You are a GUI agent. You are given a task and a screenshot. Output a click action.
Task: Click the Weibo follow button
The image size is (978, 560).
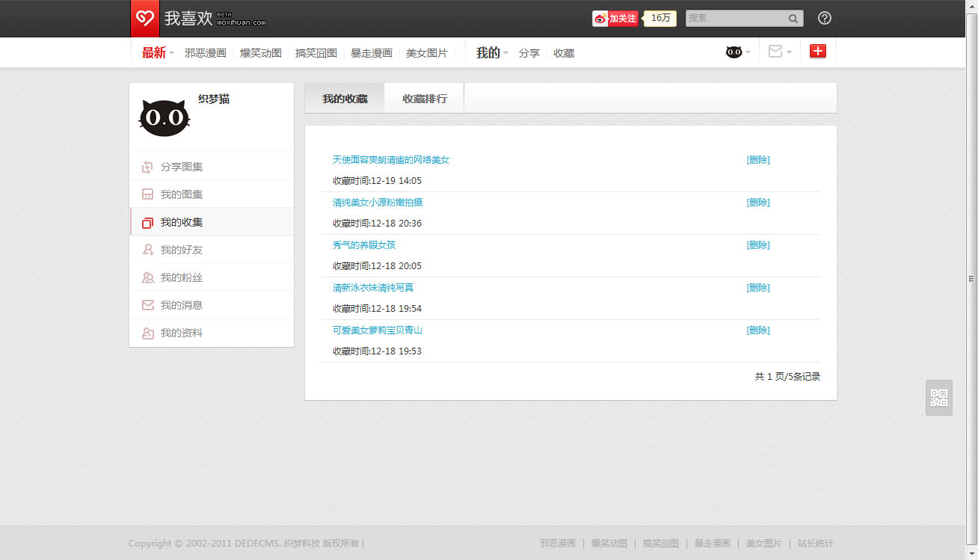615,19
